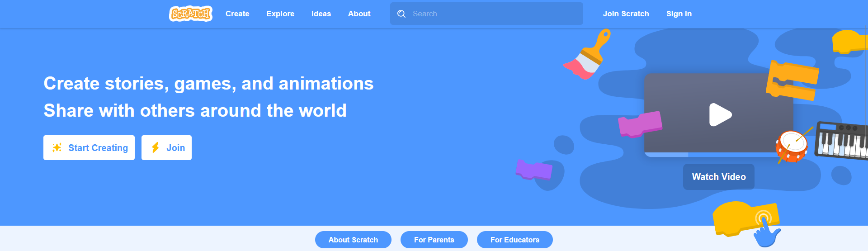Open the About page
This screenshot has height=251, width=868.
click(x=359, y=14)
